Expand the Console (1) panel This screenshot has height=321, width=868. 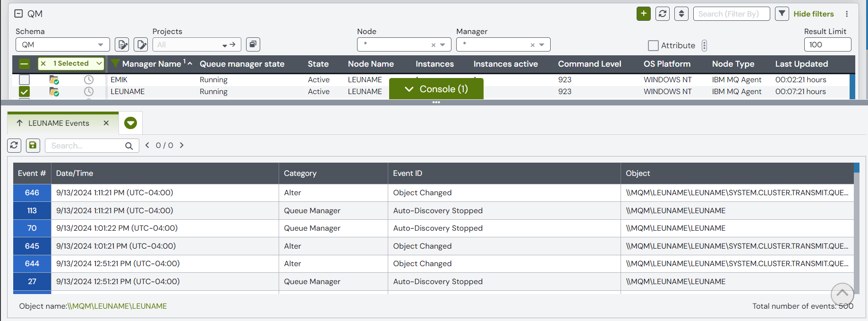coord(436,89)
